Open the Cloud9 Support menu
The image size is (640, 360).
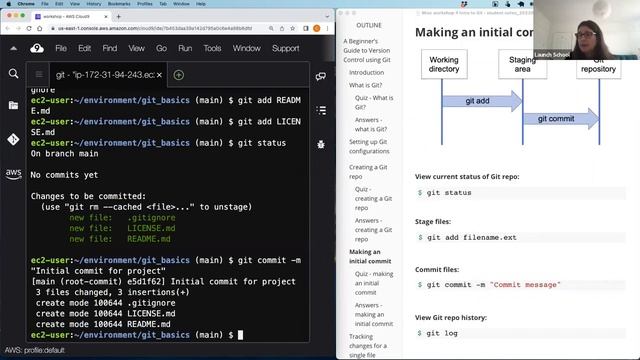[286, 48]
